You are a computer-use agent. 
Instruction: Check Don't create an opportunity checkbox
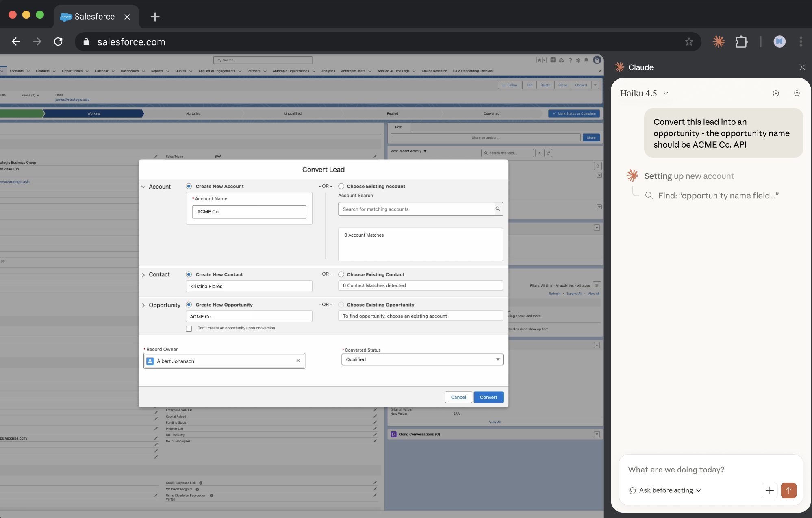point(189,329)
